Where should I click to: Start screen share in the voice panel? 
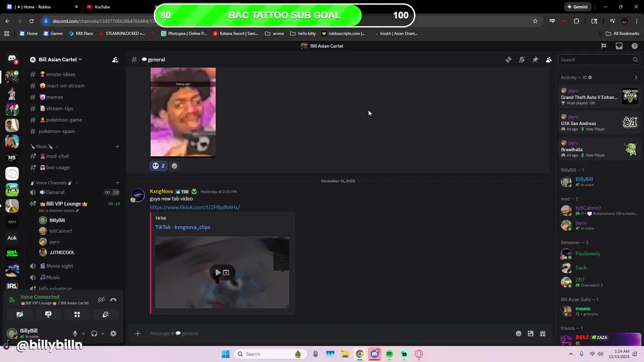48,314
